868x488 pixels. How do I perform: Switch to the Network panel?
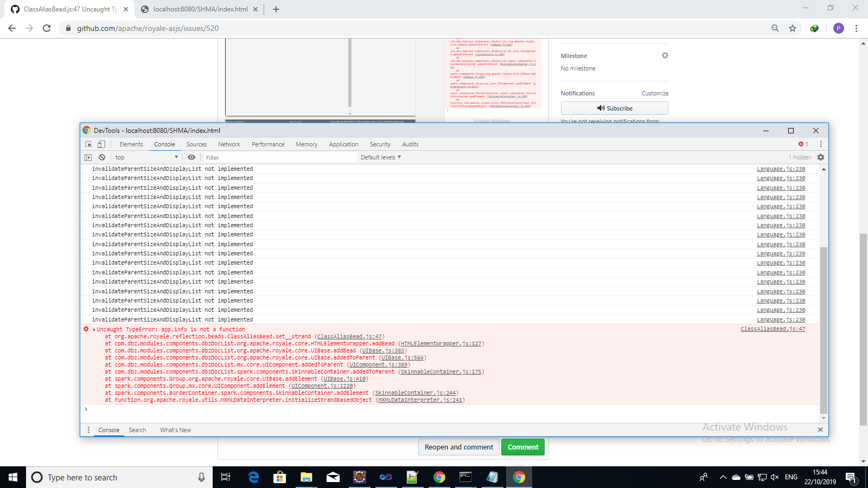(229, 144)
